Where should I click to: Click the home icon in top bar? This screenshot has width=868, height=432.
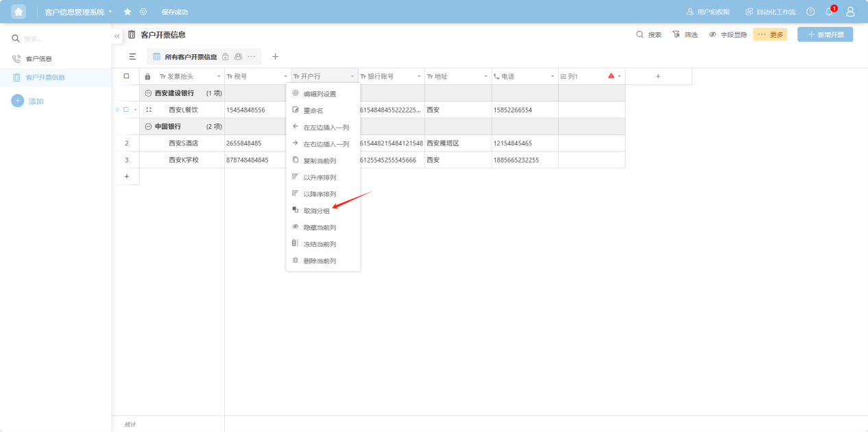click(x=19, y=12)
